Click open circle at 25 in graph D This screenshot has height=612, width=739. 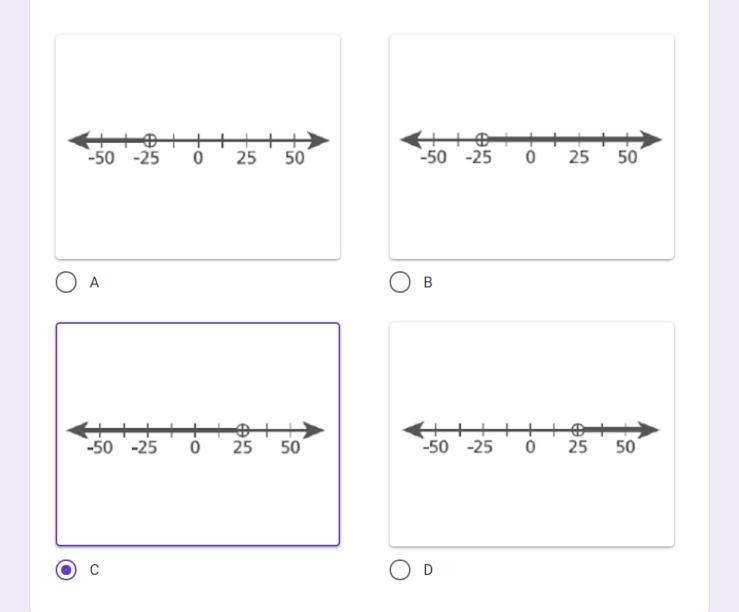(x=577, y=430)
